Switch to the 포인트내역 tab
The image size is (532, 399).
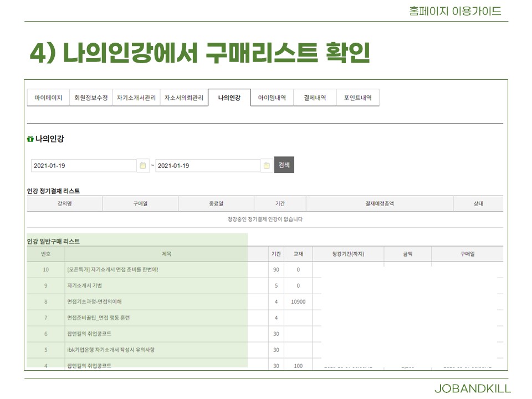pyautogui.click(x=357, y=98)
